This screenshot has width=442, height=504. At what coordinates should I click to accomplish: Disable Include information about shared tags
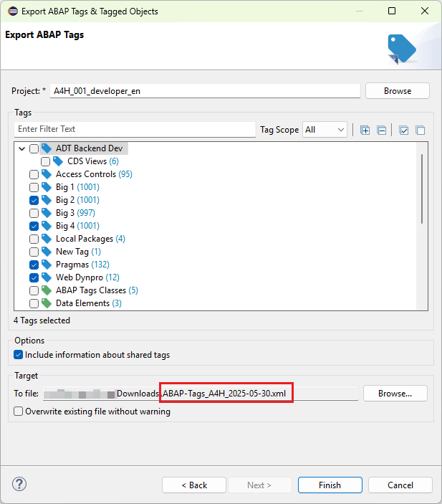click(x=19, y=355)
